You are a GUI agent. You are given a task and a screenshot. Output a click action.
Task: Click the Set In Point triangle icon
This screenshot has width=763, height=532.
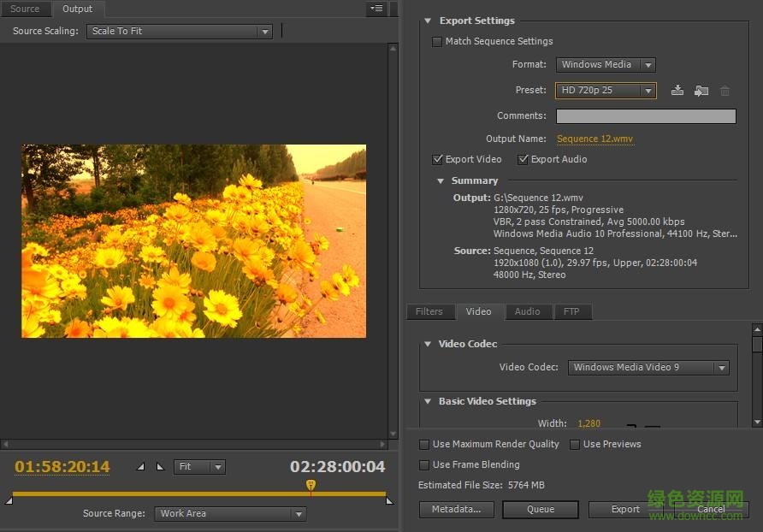[x=141, y=467]
